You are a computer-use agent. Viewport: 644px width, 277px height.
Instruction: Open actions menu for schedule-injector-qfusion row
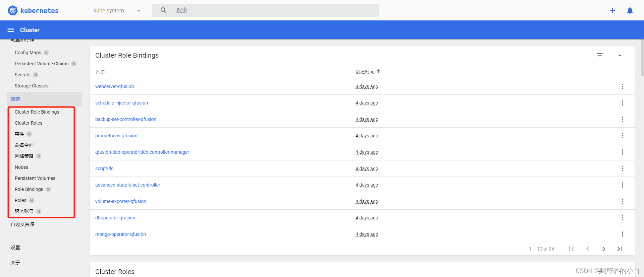point(623,103)
